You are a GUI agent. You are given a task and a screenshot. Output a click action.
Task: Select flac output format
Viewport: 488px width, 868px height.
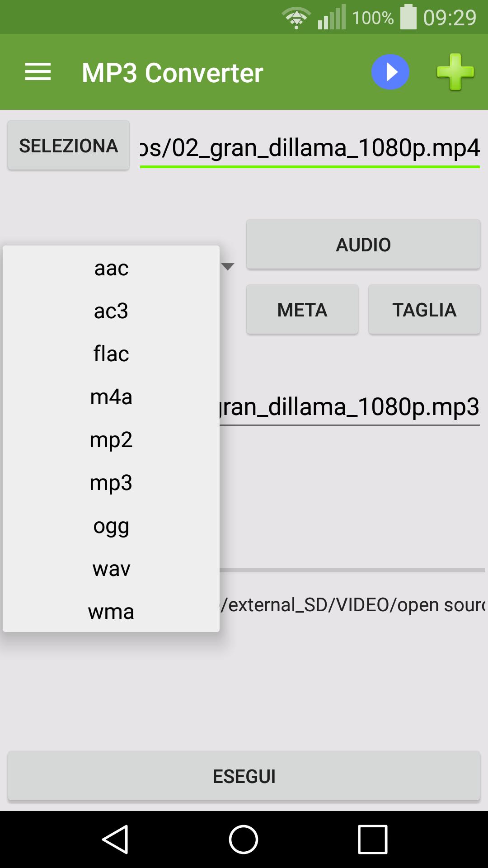point(111,354)
